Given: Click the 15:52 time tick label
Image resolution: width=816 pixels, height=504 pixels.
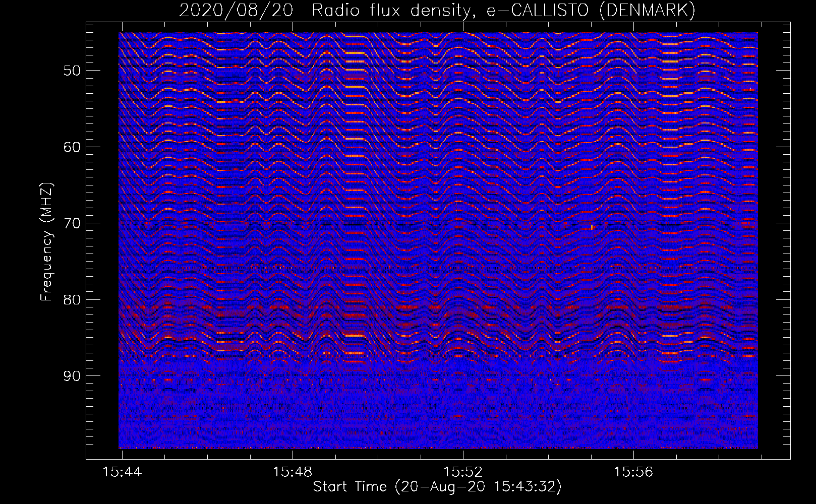Looking at the screenshot, I should tap(463, 472).
